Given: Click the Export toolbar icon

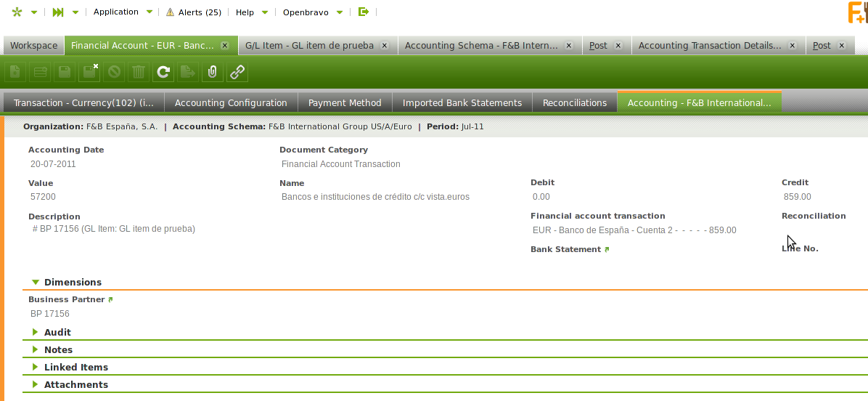Looking at the screenshot, I should click(188, 71).
